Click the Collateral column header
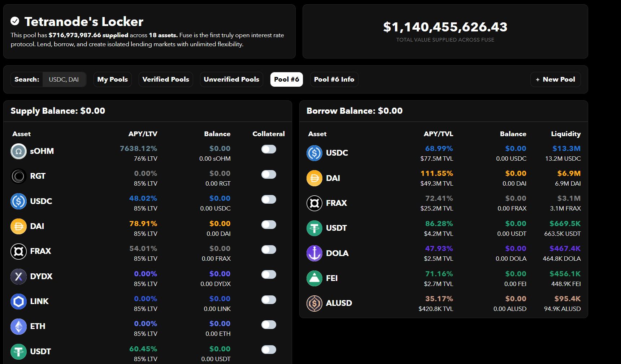 [x=269, y=134]
